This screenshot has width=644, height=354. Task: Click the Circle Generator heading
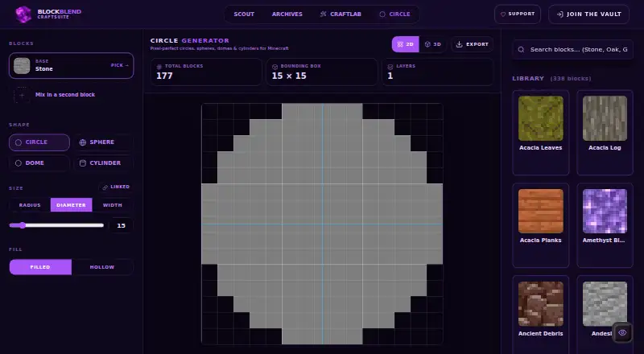190,41
